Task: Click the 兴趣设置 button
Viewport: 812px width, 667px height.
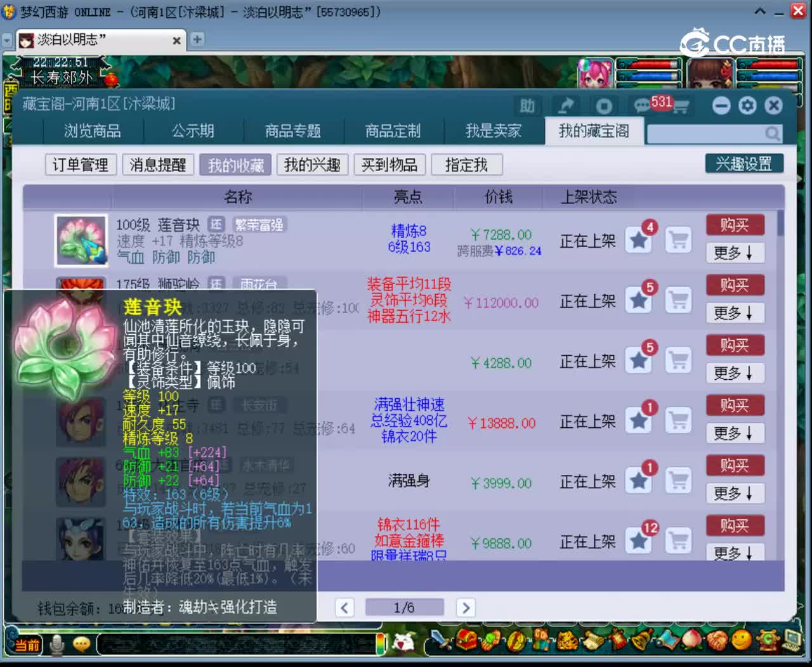Action: coord(744,164)
